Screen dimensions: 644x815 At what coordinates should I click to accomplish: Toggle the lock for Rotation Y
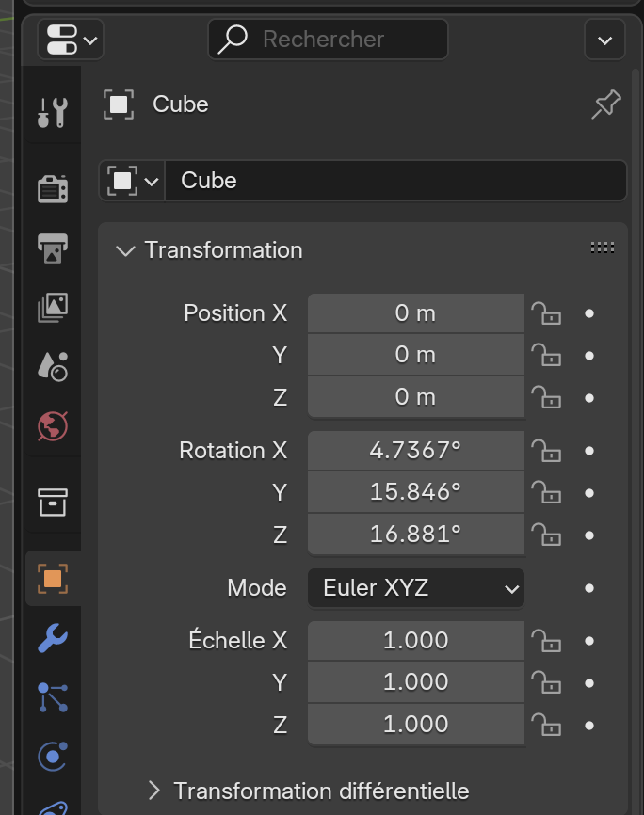(546, 493)
